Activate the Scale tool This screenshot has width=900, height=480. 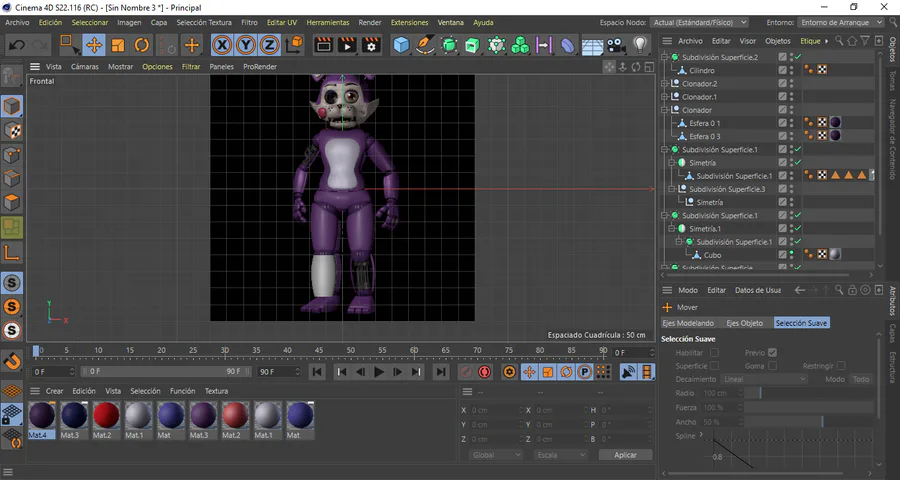[118, 45]
